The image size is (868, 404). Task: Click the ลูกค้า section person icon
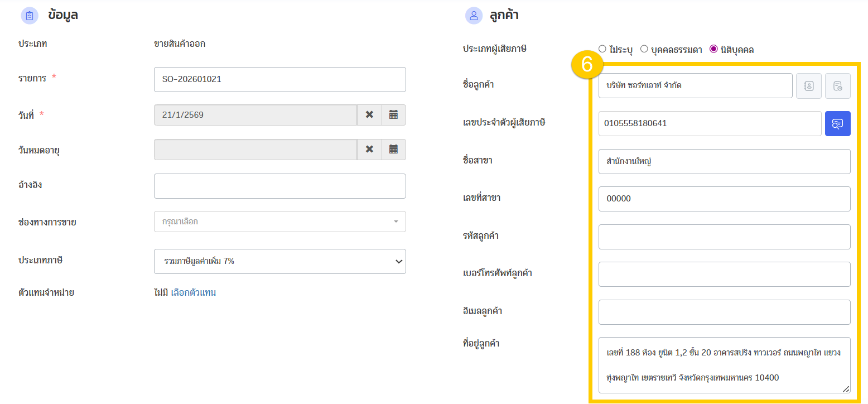pos(474,16)
